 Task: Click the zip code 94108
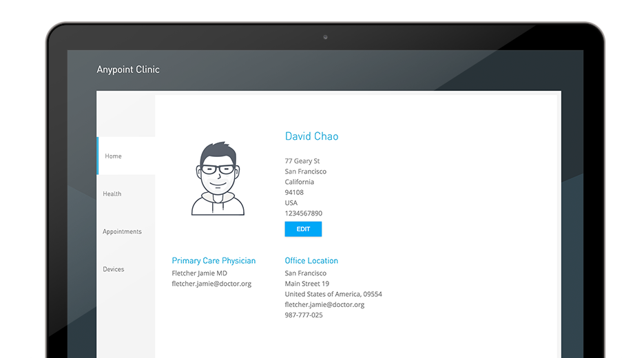point(294,192)
